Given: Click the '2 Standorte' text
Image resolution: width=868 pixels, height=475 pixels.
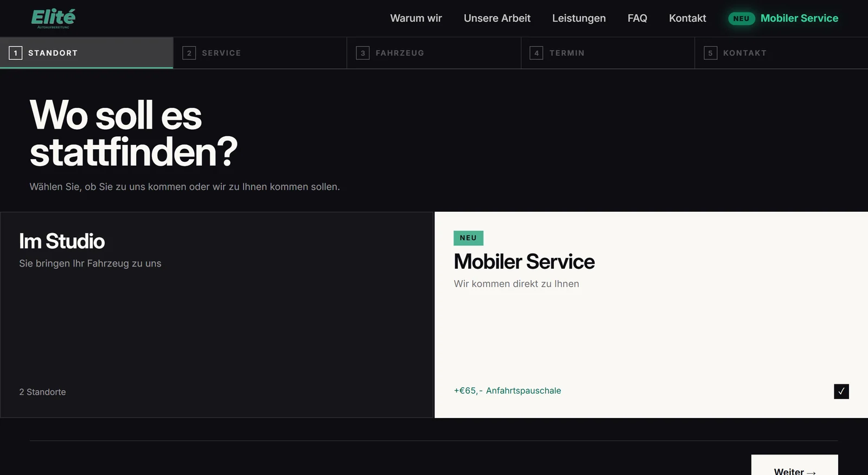Looking at the screenshot, I should click(x=42, y=392).
